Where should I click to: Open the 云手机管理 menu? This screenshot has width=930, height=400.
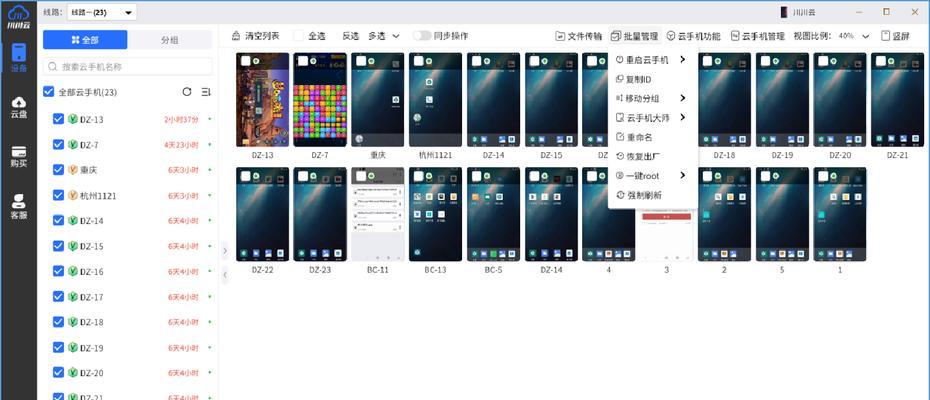(x=758, y=36)
